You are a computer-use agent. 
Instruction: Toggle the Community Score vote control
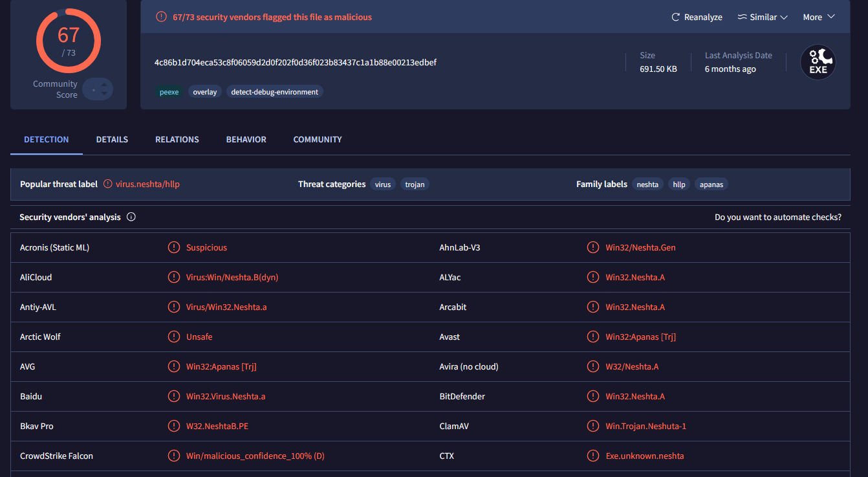[x=98, y=89]
